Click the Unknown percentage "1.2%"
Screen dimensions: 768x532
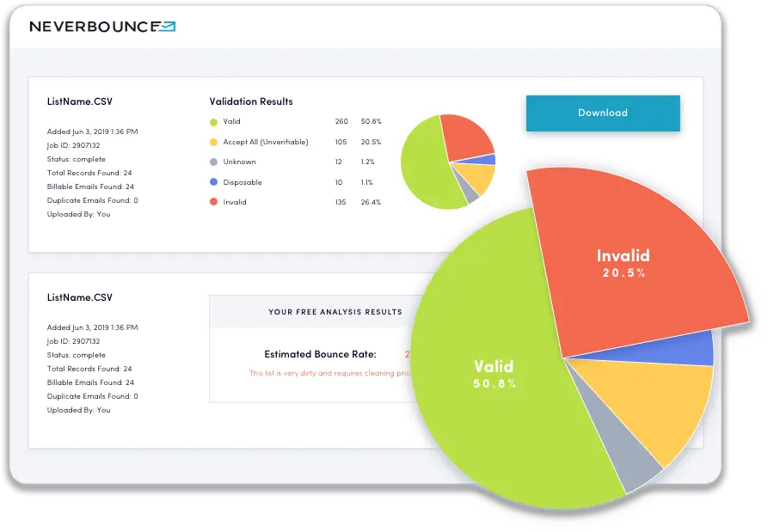tap(368, 162)
